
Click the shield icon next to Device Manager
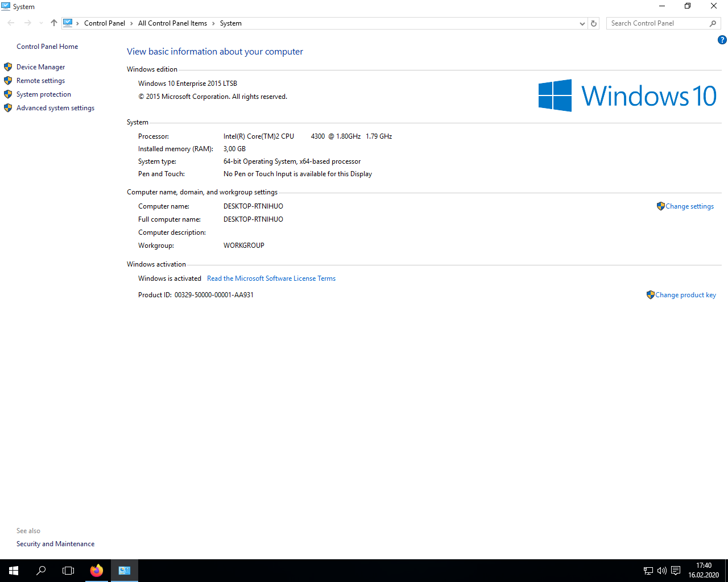[8, 67]
